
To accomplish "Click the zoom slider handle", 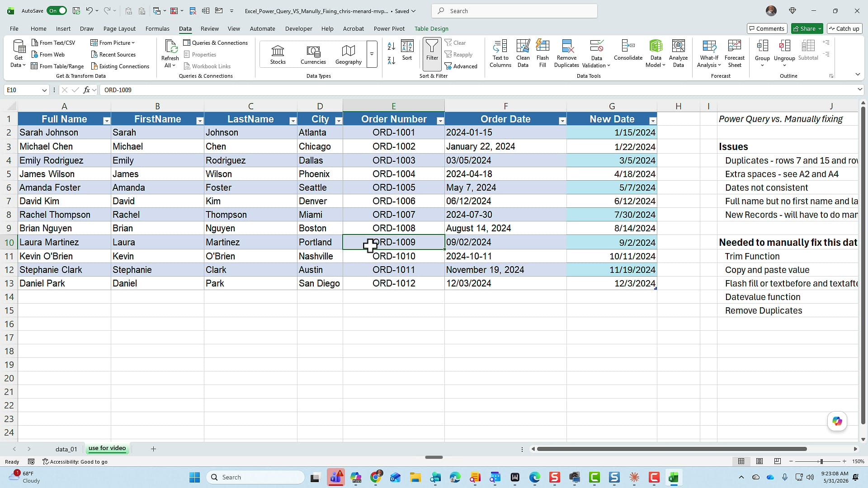I will tap(821, 461).
